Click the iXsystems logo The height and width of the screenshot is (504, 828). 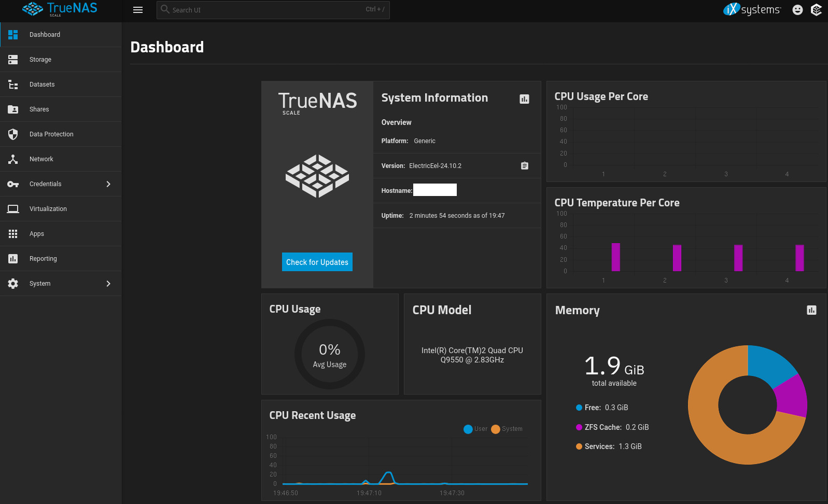click(x=752, y=9)
